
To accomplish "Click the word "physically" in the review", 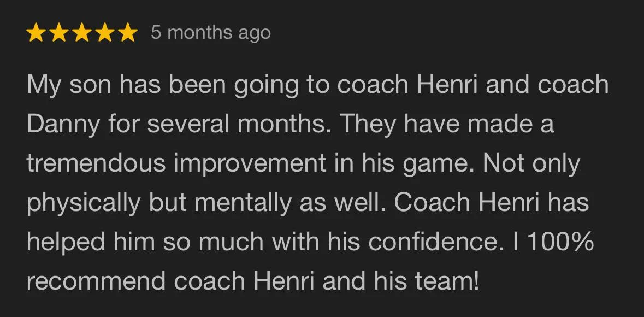I will (x=83, y=203).
